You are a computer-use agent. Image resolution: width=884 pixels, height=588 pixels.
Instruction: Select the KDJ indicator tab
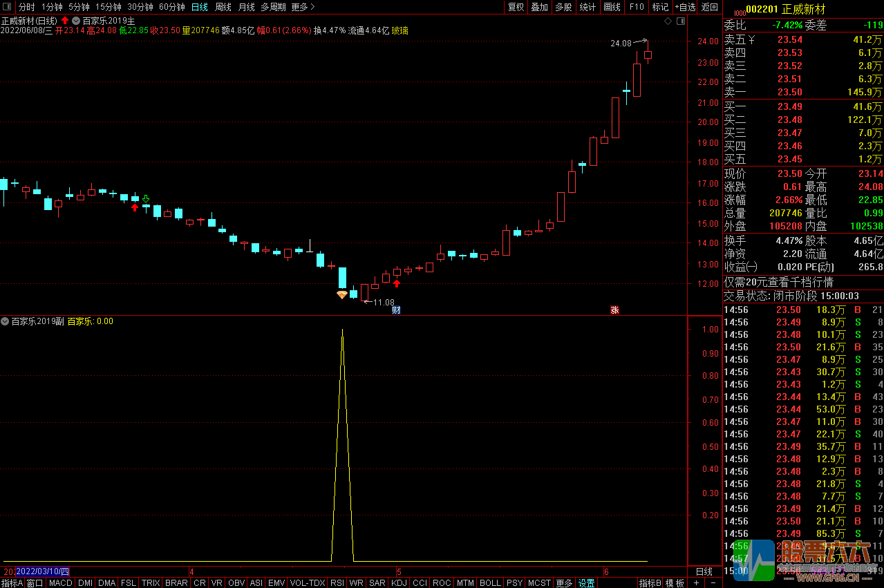(x=399, y=583)
